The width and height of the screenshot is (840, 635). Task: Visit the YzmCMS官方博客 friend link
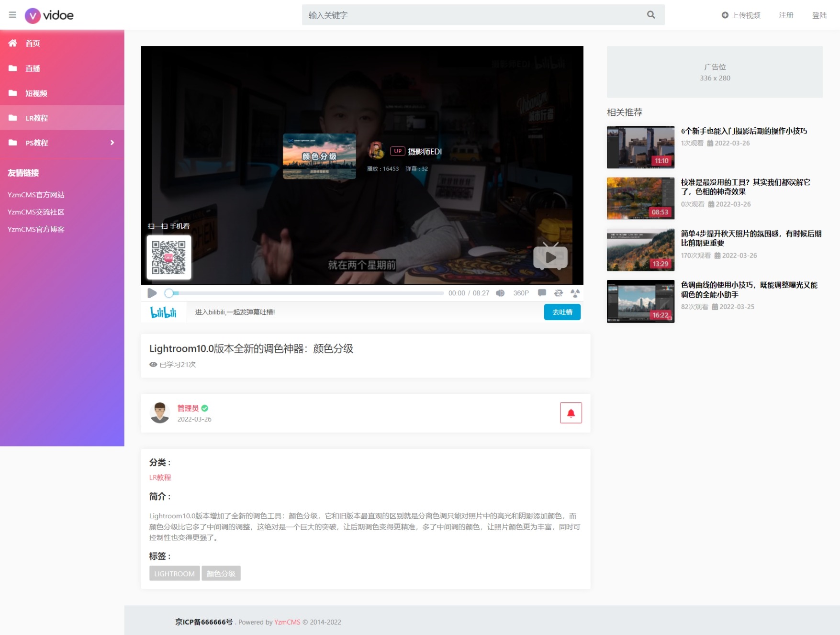[x=36, y=229]
